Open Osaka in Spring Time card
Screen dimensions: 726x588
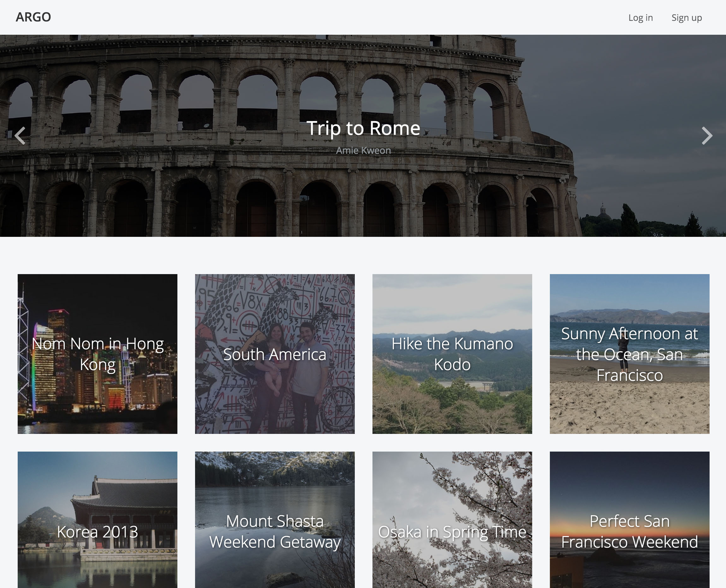click(452, 520)
